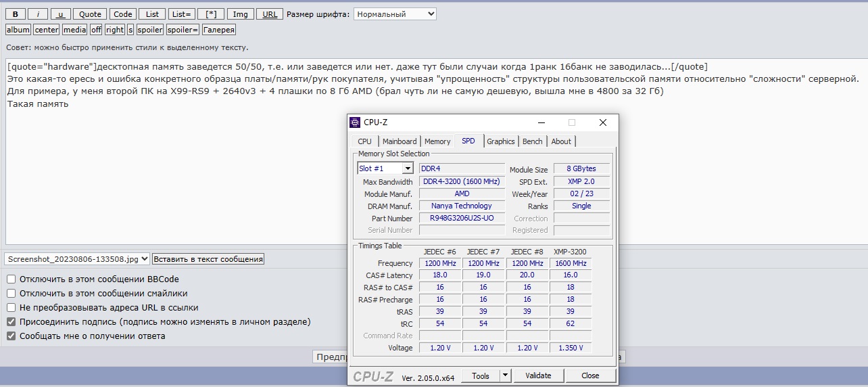Image resolution: width=868 pixels, height=387 pixels.
Task: Click the album tag button
Action: pyautogui.click(x=18, y=30)
